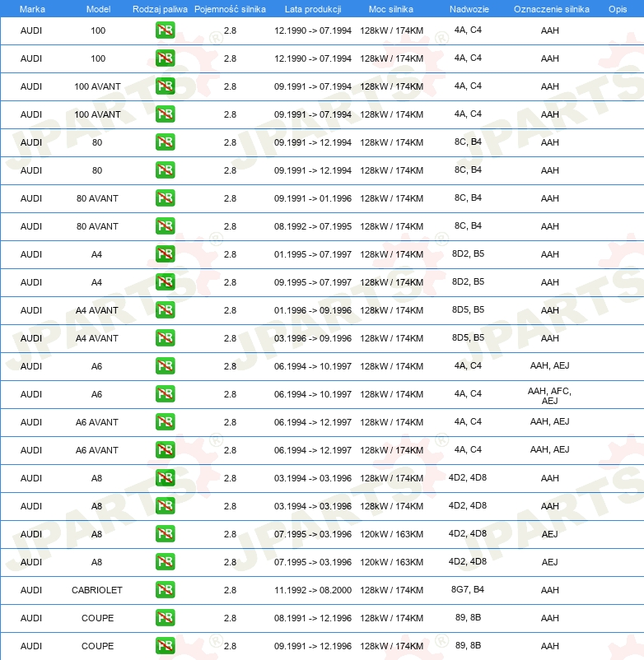Select the A4 AVANT model cell dated 03.1996

(97, 338)
